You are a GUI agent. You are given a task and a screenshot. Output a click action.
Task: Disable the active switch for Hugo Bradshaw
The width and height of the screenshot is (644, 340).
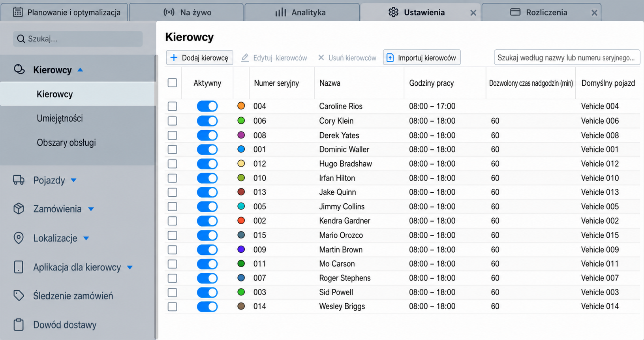(x=207, y=164)
